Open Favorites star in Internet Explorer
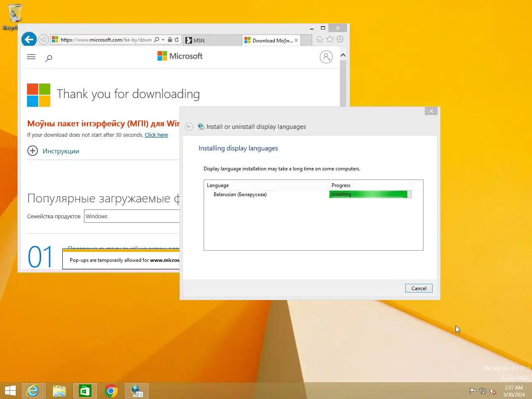 coord(330,39)
